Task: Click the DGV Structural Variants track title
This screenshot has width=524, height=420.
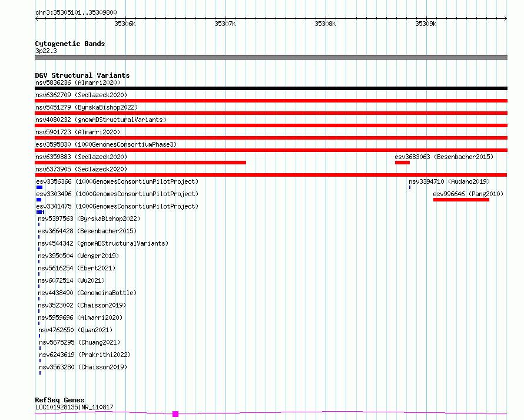Action: pyautogui.click(x=82, y=75)
